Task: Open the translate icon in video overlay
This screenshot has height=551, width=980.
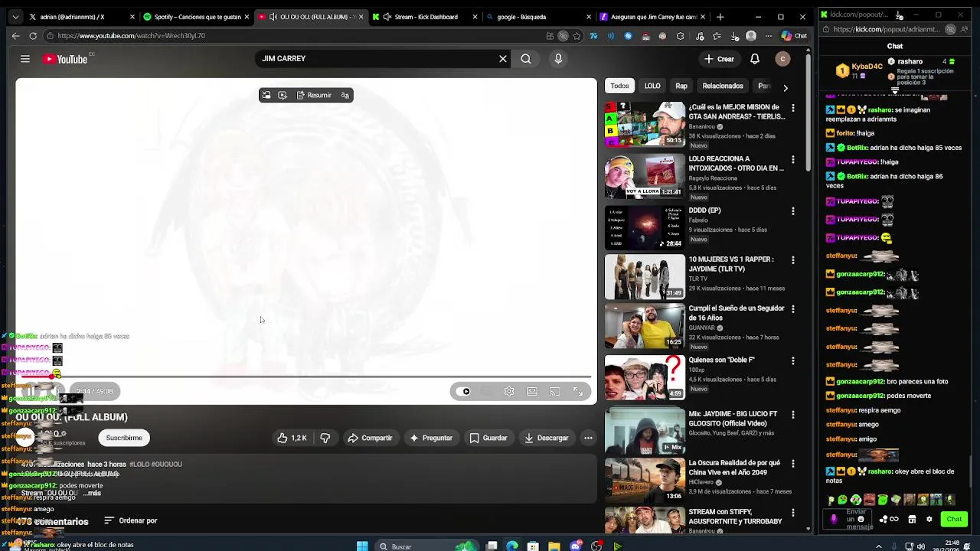Action: point(345,95)
